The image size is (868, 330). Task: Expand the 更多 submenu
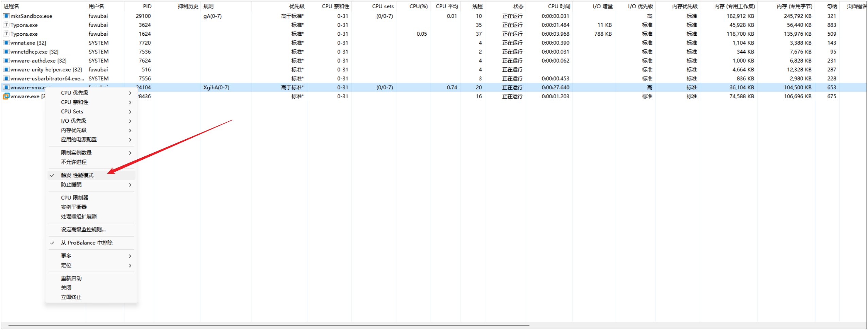92,256
